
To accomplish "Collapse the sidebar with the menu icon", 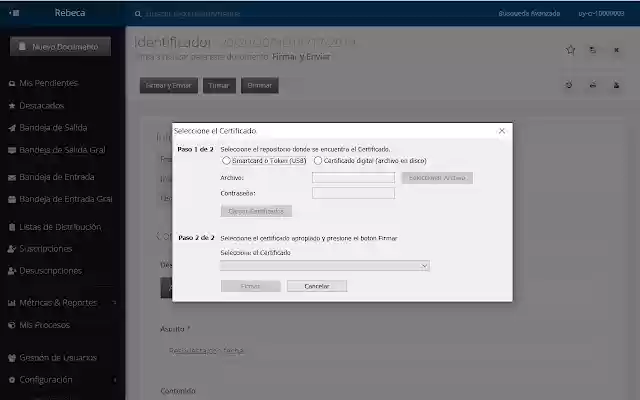I will click(14, 13).
